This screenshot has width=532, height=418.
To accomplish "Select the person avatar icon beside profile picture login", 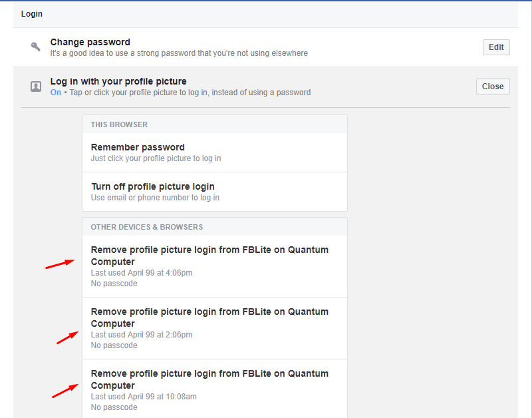I will [x=36, y=86].
